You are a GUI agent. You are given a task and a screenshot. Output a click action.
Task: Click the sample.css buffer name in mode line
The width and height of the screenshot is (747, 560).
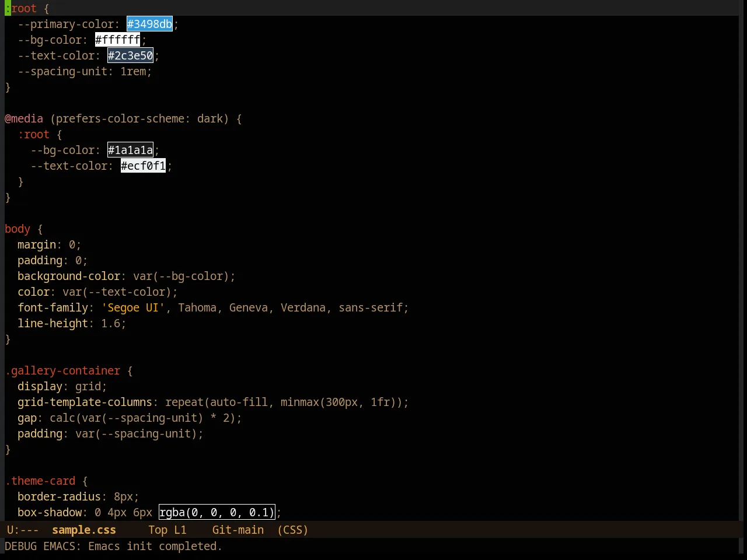click(84, 530)
